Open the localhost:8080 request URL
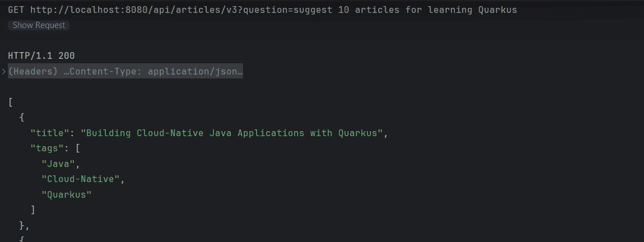 click(273, 10)
